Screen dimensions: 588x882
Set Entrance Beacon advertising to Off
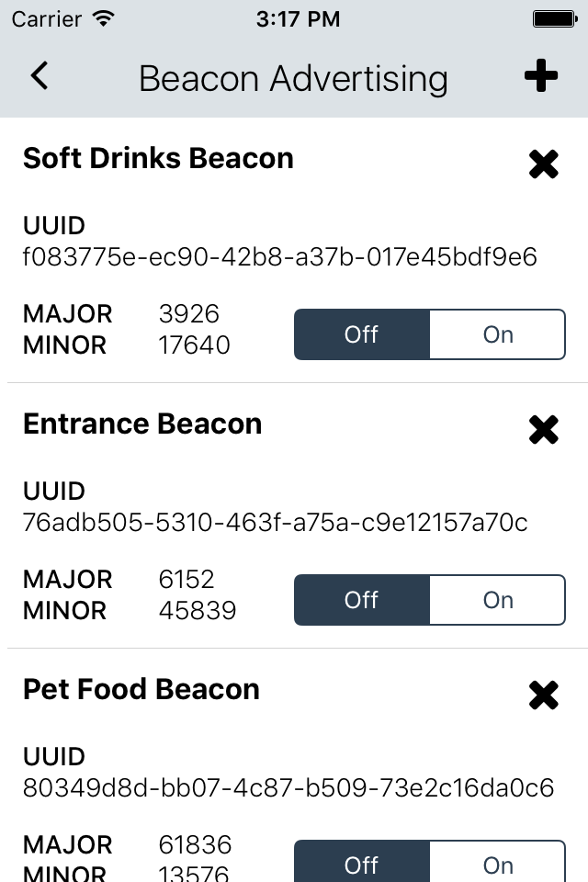tap(362, 600)
